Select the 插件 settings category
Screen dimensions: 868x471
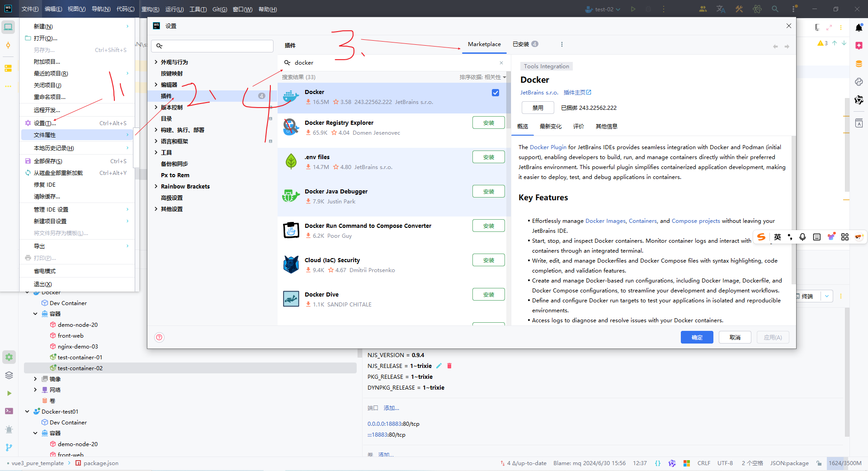[212, 96]
